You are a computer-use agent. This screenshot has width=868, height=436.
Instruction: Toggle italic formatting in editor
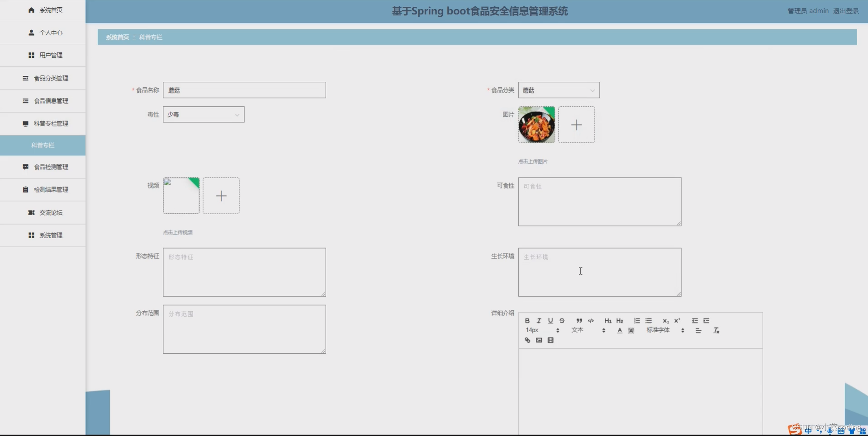click(539, 321)
